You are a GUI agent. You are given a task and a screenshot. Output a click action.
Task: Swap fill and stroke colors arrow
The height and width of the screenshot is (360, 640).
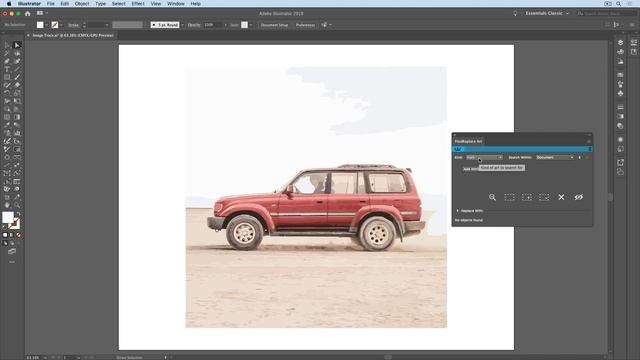18,214
